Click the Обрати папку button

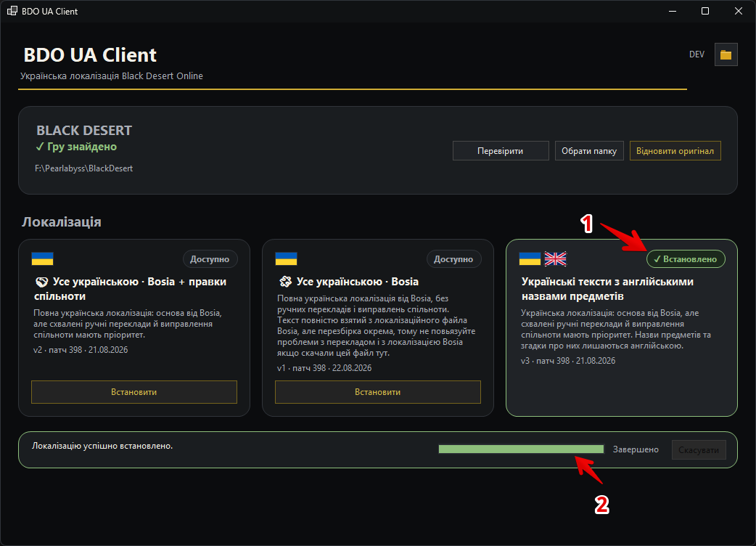[589, 150]
